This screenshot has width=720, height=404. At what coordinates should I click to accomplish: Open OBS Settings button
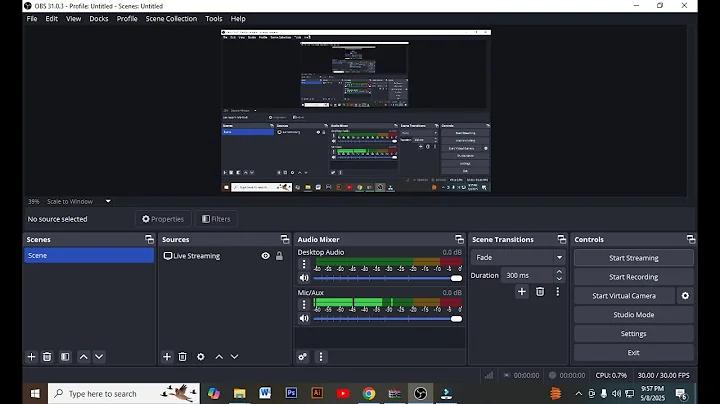(x=634, y=334)
